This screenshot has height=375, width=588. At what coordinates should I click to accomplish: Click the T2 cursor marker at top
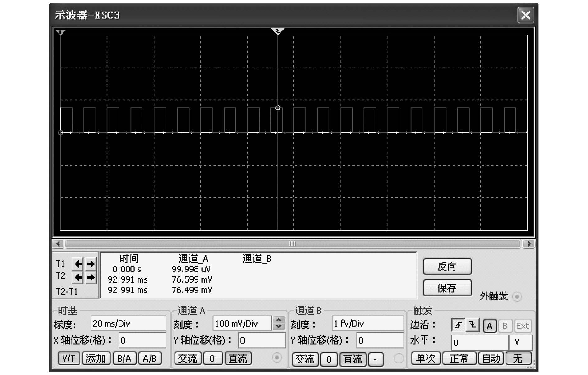click(x=278, y=31)
